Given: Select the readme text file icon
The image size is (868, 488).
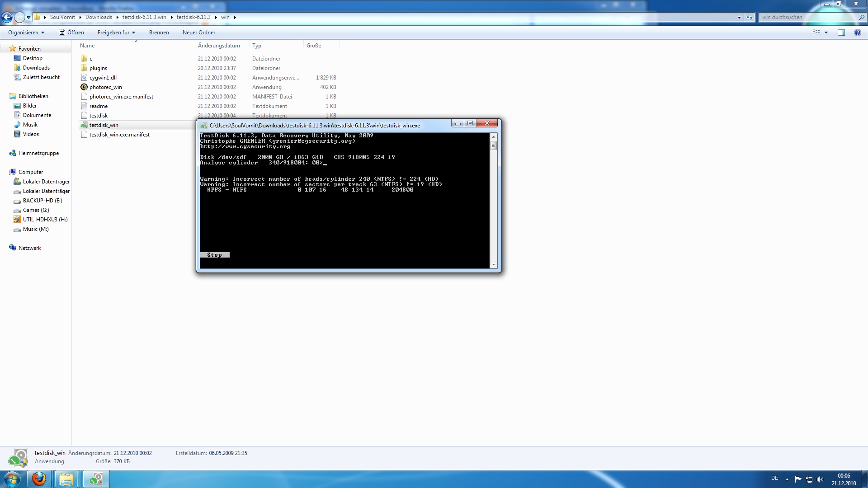Looking at the screenshot, I should (84, 106).
